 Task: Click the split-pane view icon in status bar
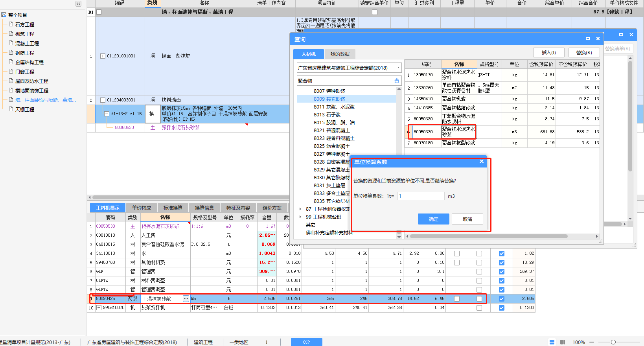click(563, 342)
